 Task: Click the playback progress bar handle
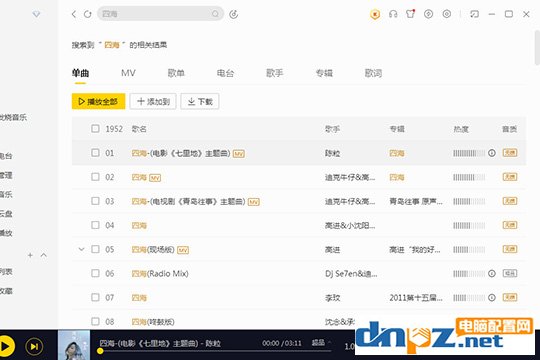coord(100,351)
